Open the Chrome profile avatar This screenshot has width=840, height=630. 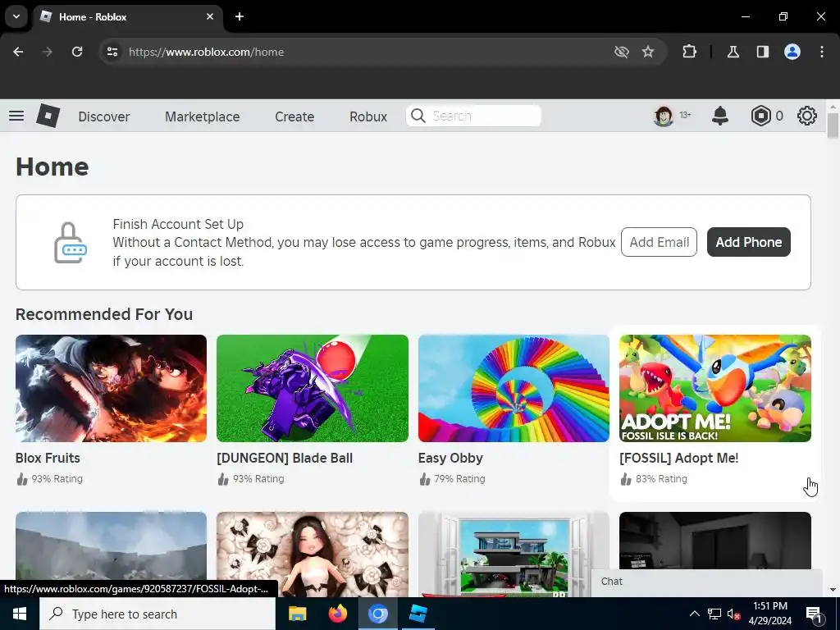pos(792,52)
